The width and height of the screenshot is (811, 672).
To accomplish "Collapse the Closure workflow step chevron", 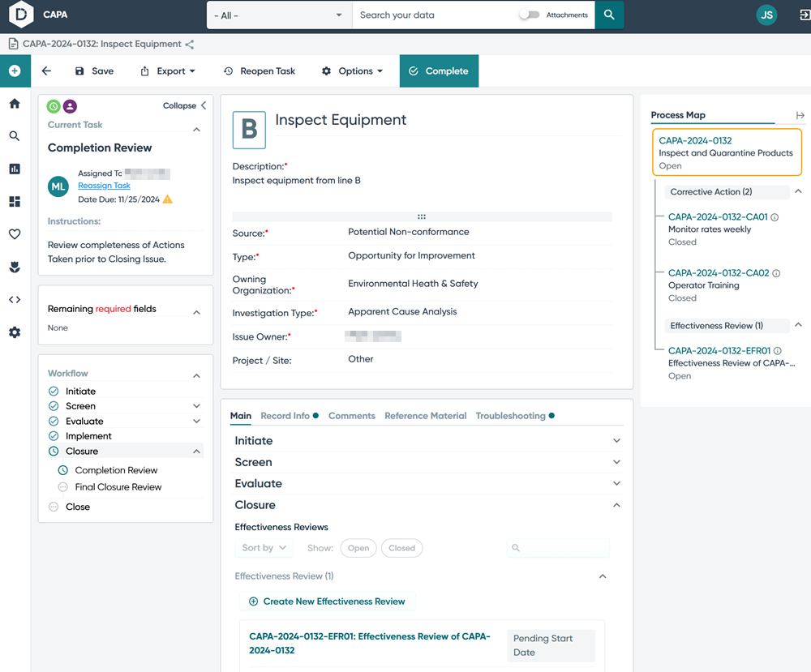I will click(x=196, y=452).
